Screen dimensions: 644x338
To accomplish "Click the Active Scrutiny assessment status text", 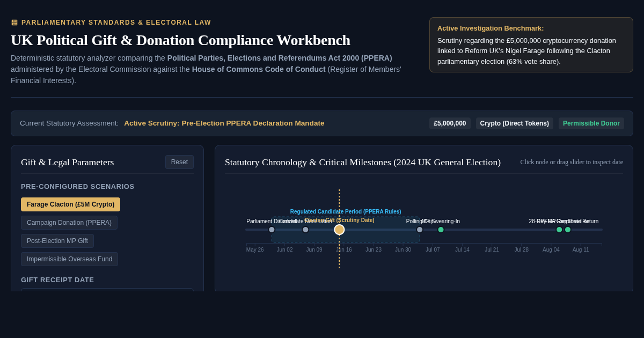I will pyautogui.click(x=224, y=123).
